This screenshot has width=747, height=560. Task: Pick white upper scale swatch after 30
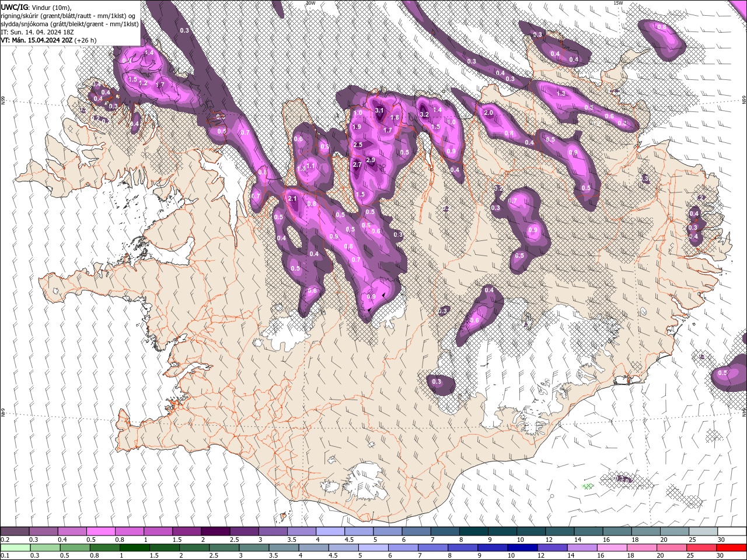coord(732,531)
